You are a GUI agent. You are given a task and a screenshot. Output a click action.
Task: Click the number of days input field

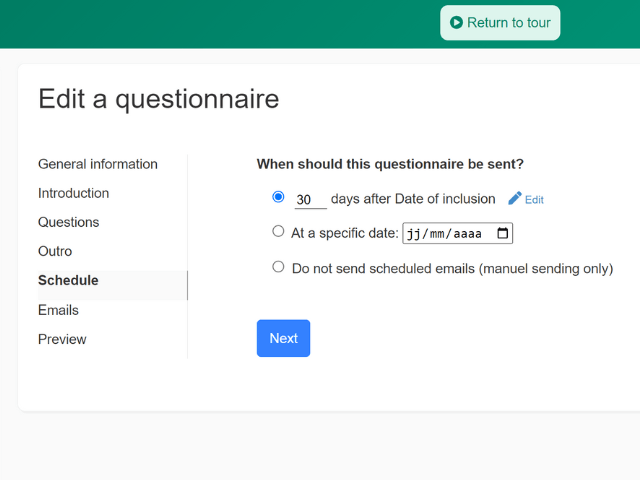click(311, 200)
